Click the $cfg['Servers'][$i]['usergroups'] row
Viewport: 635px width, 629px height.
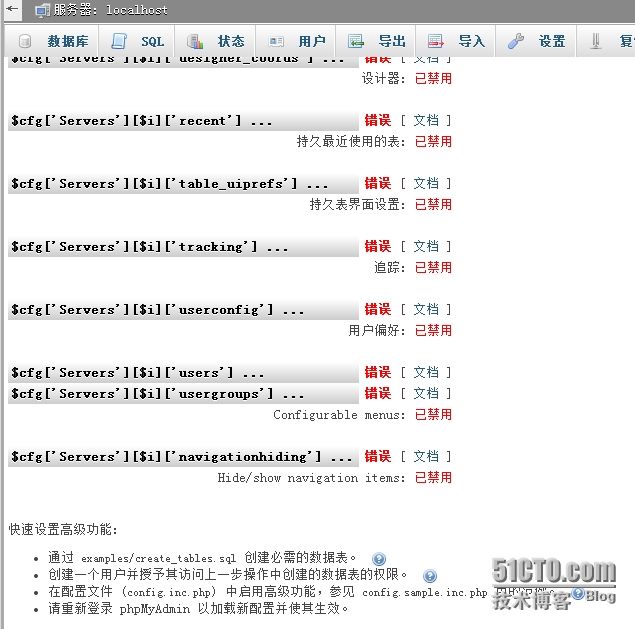point(183,394)
